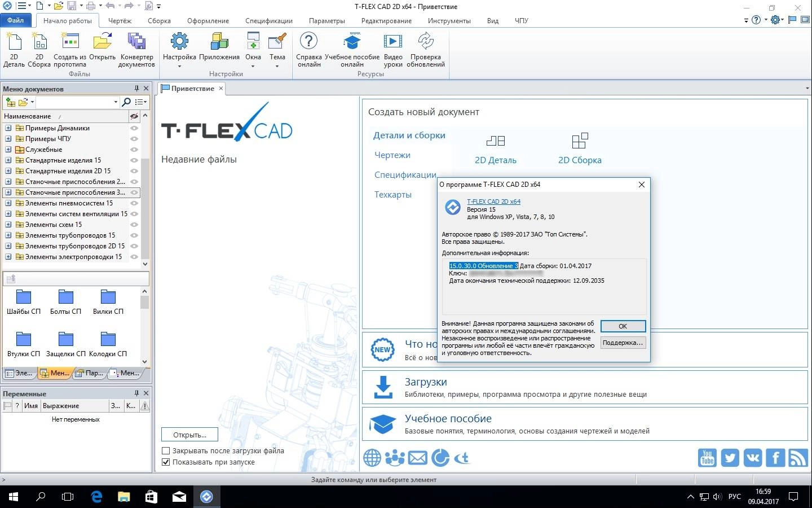
Task: Open File Explorer from taskbar
Action: [x=124, y=497]
